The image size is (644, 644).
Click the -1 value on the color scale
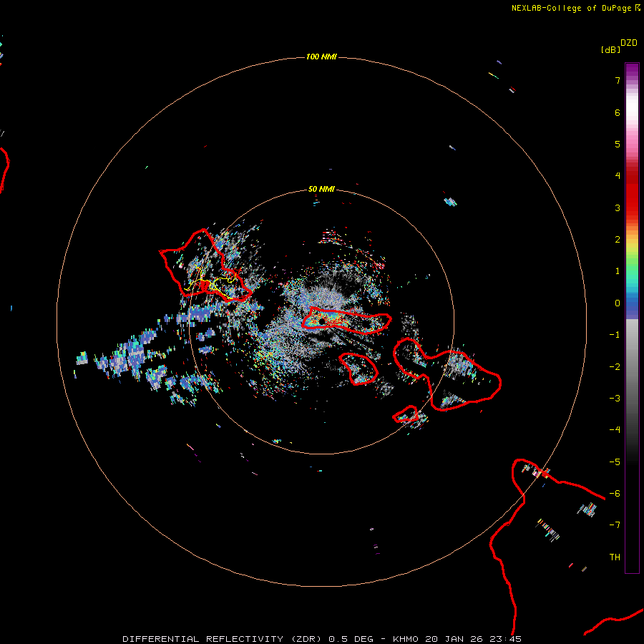point(615,335)
